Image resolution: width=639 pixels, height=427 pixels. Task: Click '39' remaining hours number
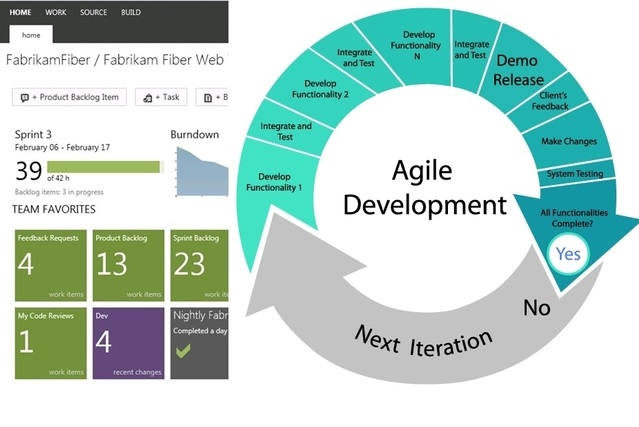point(29,171)
